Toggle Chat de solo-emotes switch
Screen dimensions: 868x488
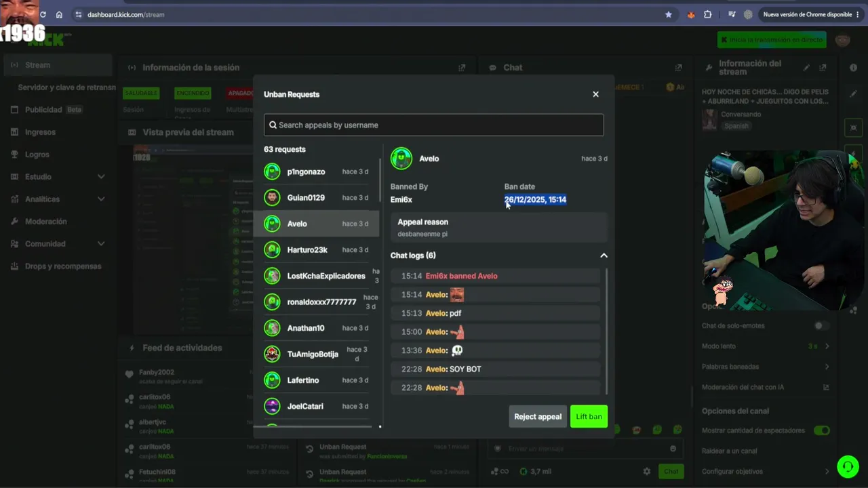pos(821,326)
